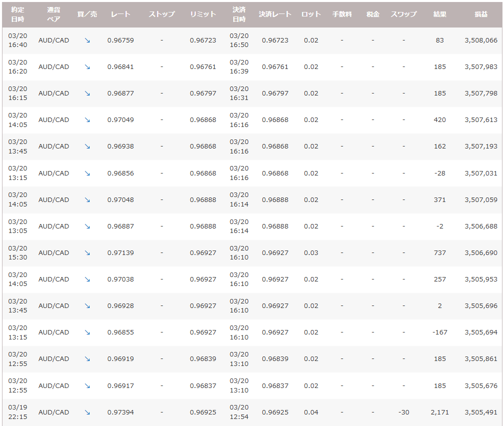Click the 損益 column header
Viewport: 504px width, 426px height.
480,14
